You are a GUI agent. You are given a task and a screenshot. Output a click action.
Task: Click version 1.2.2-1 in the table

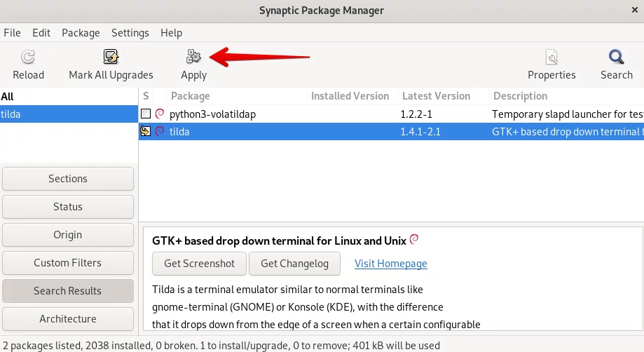click(416, 114)
